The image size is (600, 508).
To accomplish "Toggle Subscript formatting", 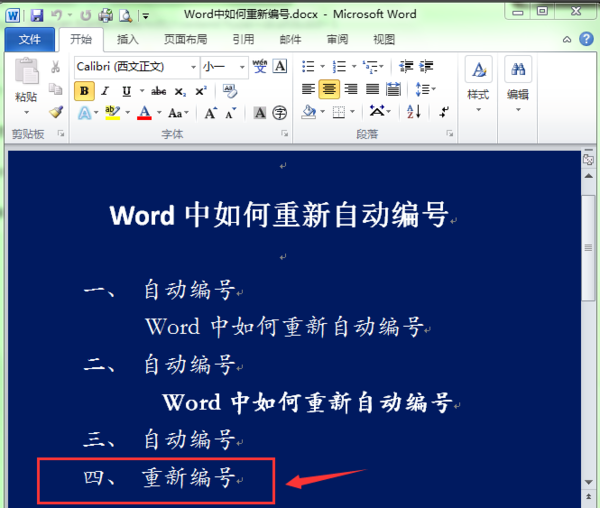I will click(x=180, y=92).
